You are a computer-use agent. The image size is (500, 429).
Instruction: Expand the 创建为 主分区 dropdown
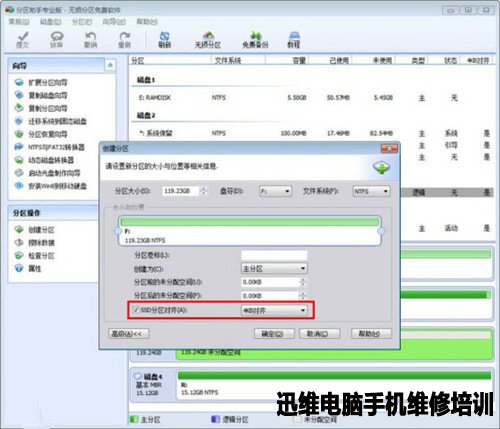(274, 268)
